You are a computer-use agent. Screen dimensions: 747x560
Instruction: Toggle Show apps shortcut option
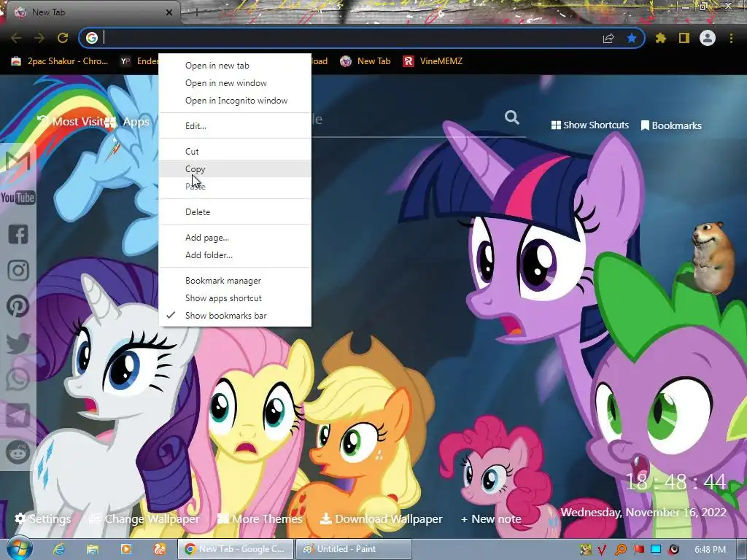[x=235, y=298]
